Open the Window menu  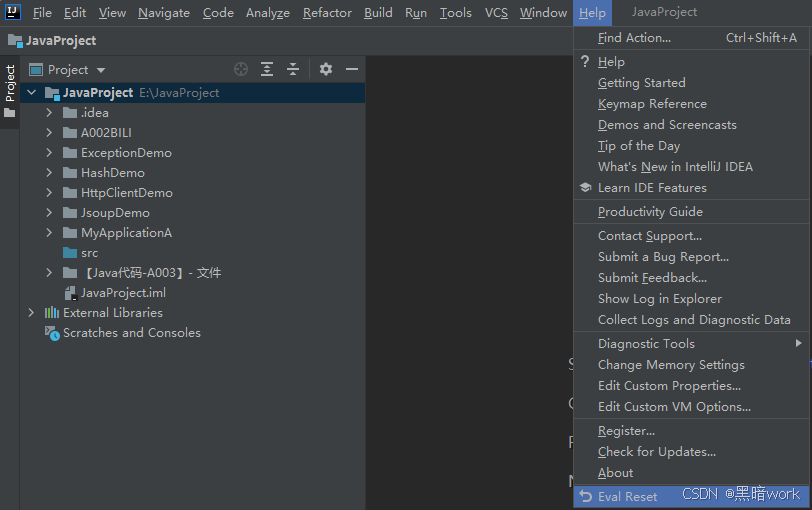pyautogui.click(x=543, y=12)
